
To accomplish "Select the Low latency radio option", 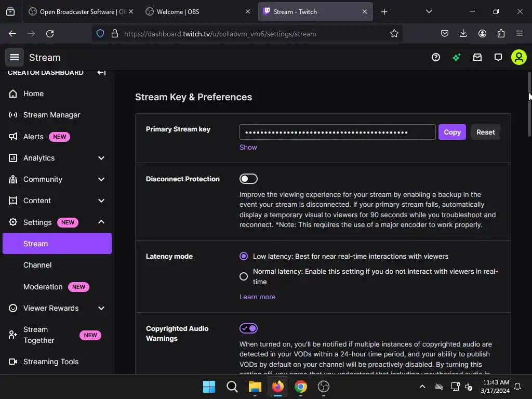I will (244, 256).
